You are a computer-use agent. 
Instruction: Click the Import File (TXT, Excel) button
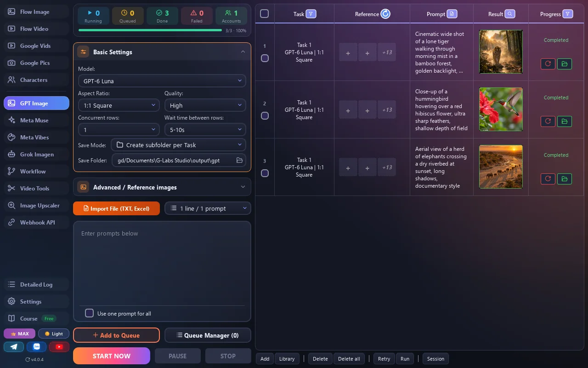point(116,208)
